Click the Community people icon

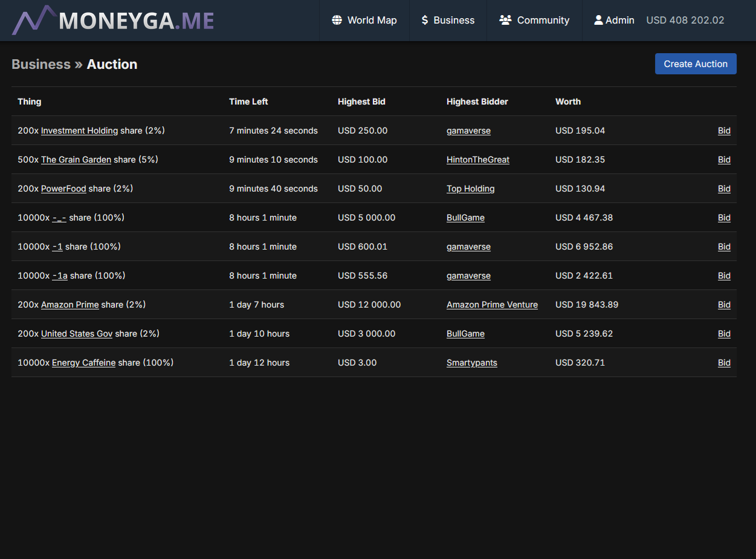(505, 20)
